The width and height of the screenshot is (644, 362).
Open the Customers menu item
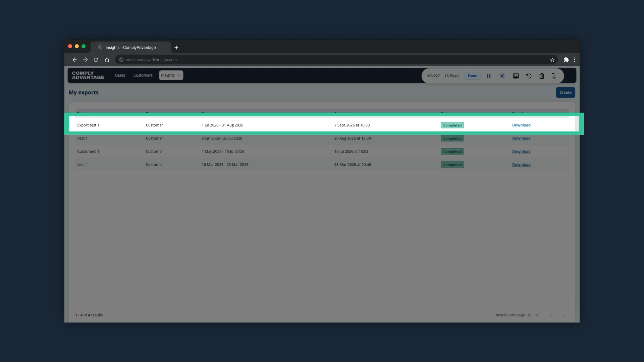143,75
